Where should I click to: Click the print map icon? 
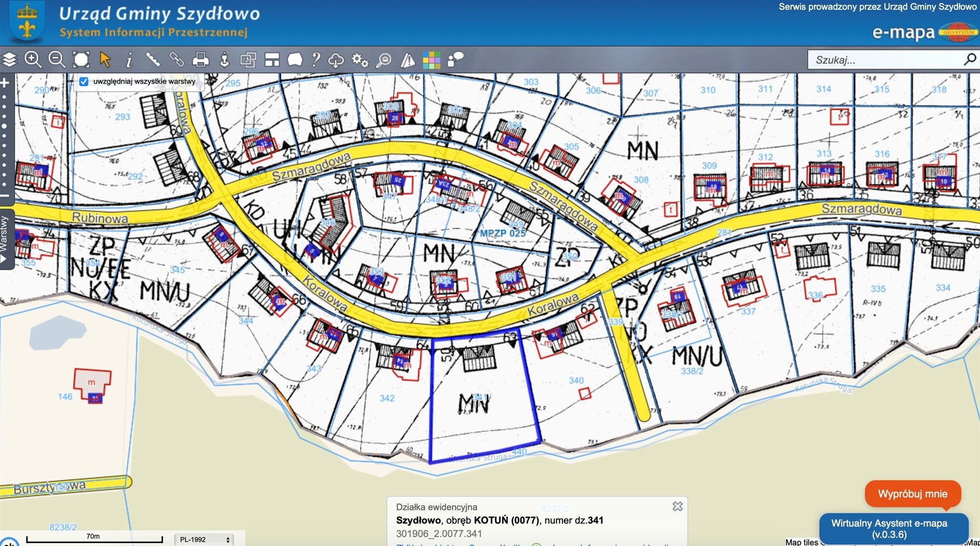(200, 60)
